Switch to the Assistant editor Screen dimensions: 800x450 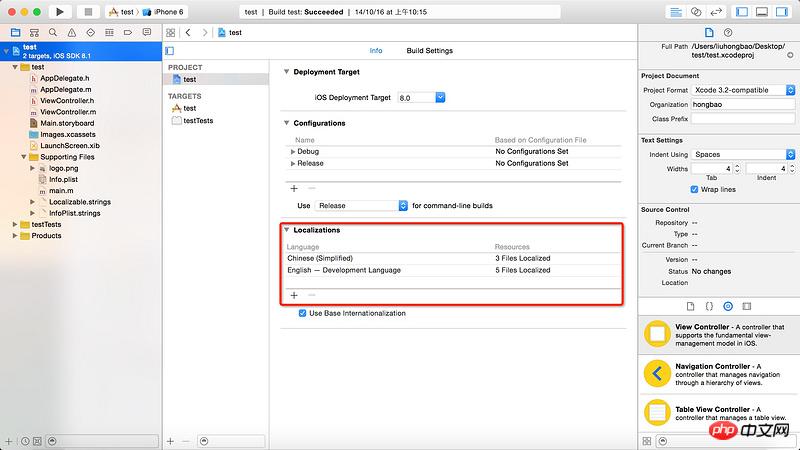pyautogui.click(x=696, y=12)
